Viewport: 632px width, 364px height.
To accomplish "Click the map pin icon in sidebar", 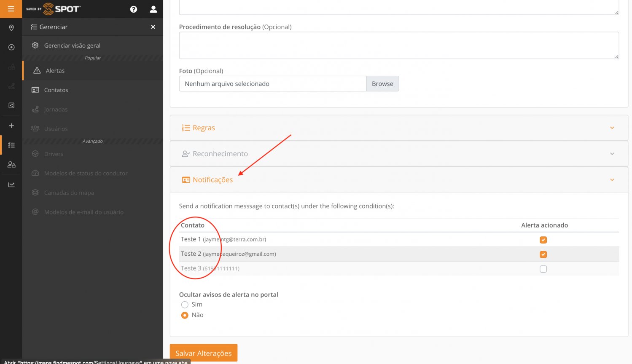I will pyautogui.click(x=11, y=28).
